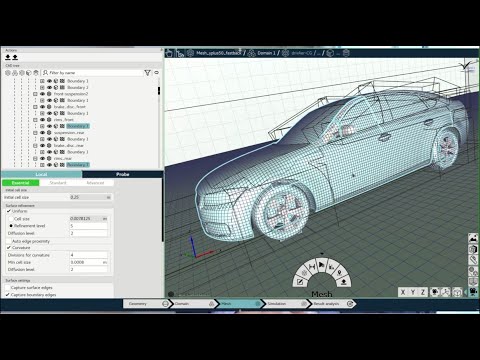Screen dimensions: 480x360
Task: Select the Cell size radio button
Action: tap(11, 219)
